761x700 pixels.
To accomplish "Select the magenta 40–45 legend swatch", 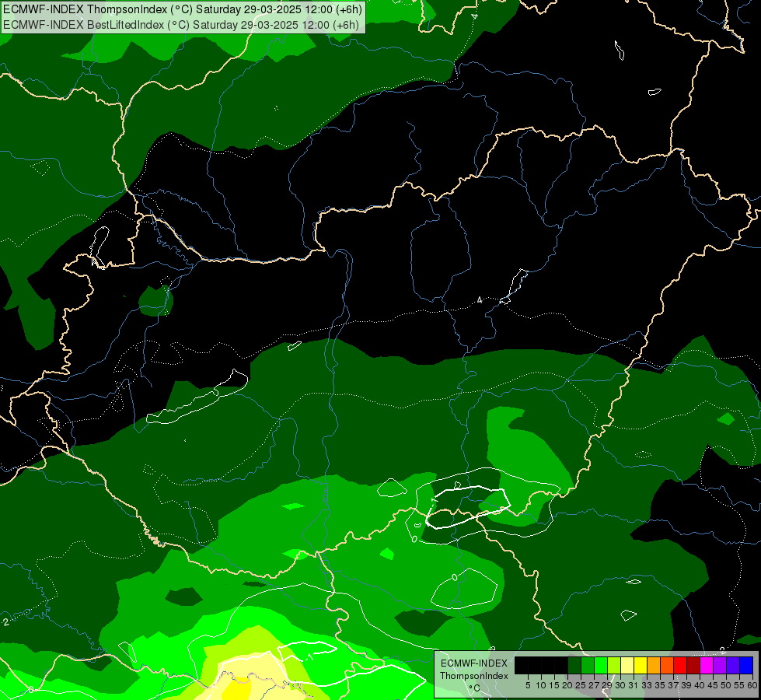I will click(x=707, y=665).
